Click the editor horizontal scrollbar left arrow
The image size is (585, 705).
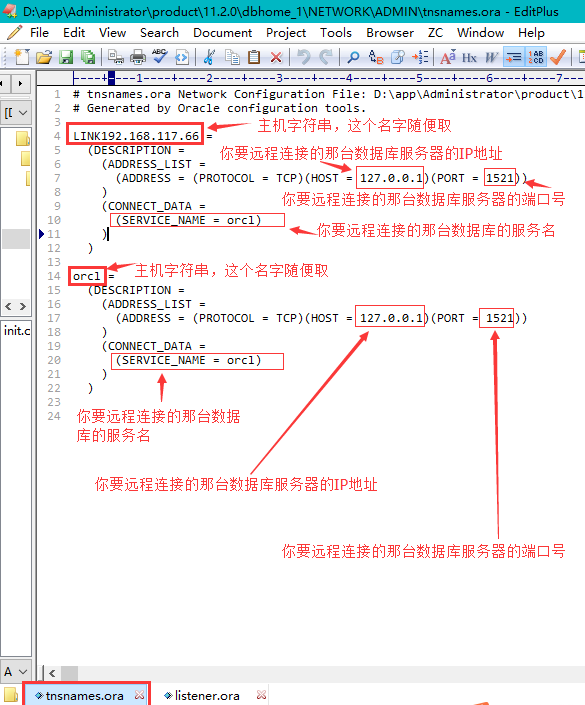[x=52, y=673]
